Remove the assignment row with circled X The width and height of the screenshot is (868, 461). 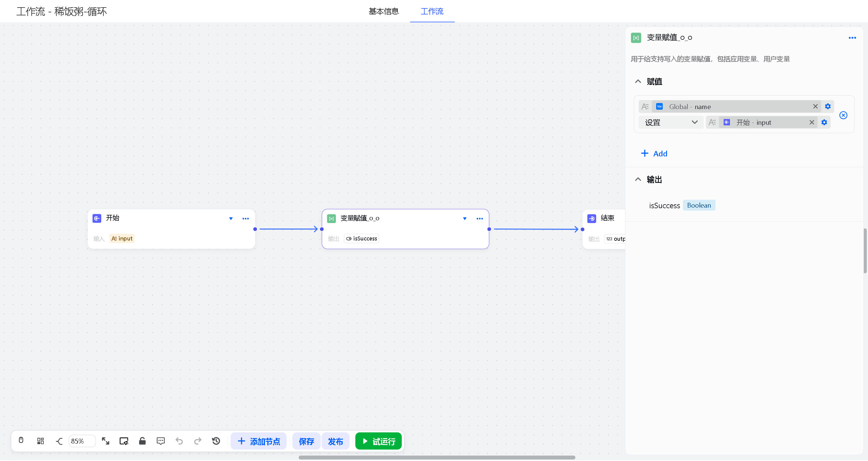[x=843, y=115]
